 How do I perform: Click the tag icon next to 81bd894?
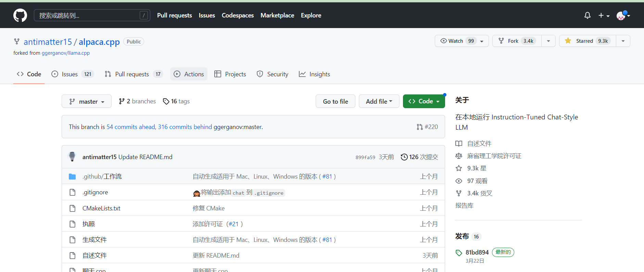pos(459,253)
